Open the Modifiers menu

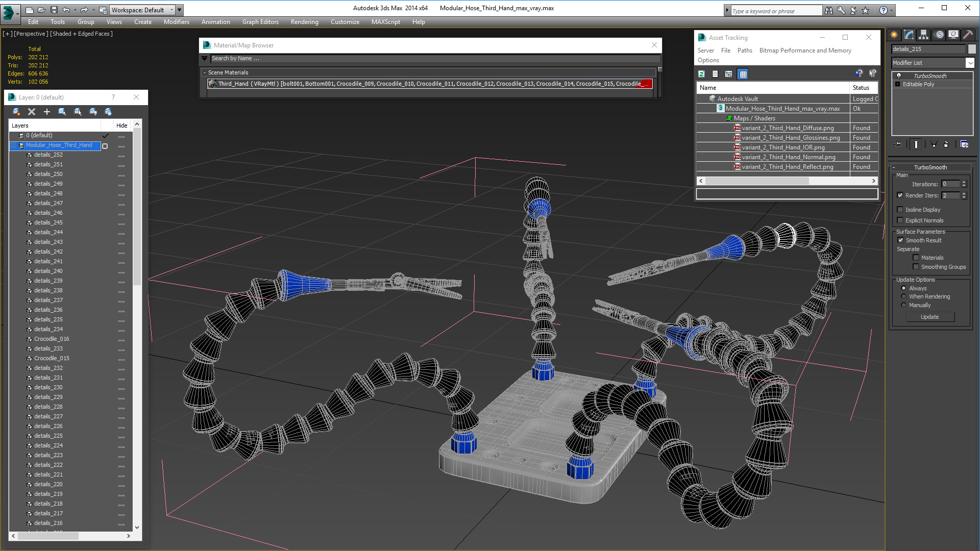[177, 22]
